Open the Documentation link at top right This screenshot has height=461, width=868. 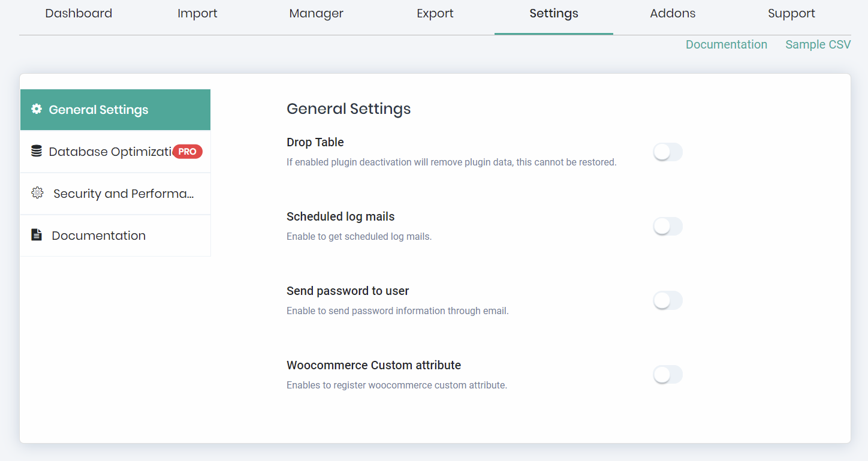726,45
